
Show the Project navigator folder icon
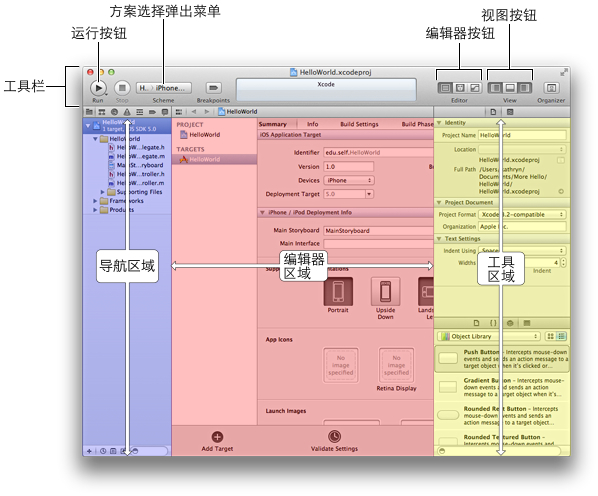pos(89,112)
